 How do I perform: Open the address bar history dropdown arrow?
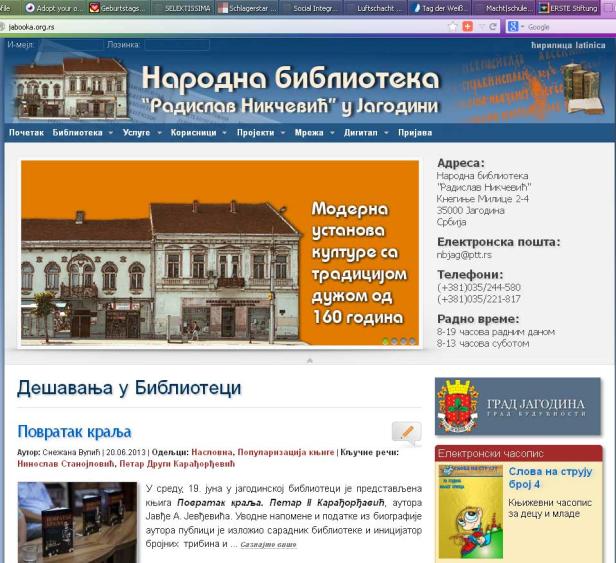point(482,27)
